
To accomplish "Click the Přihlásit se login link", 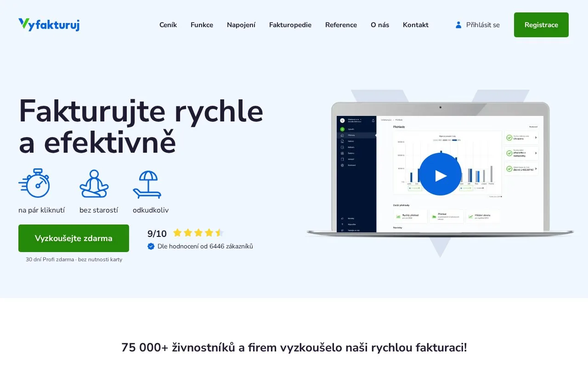I will pos(477,25).
